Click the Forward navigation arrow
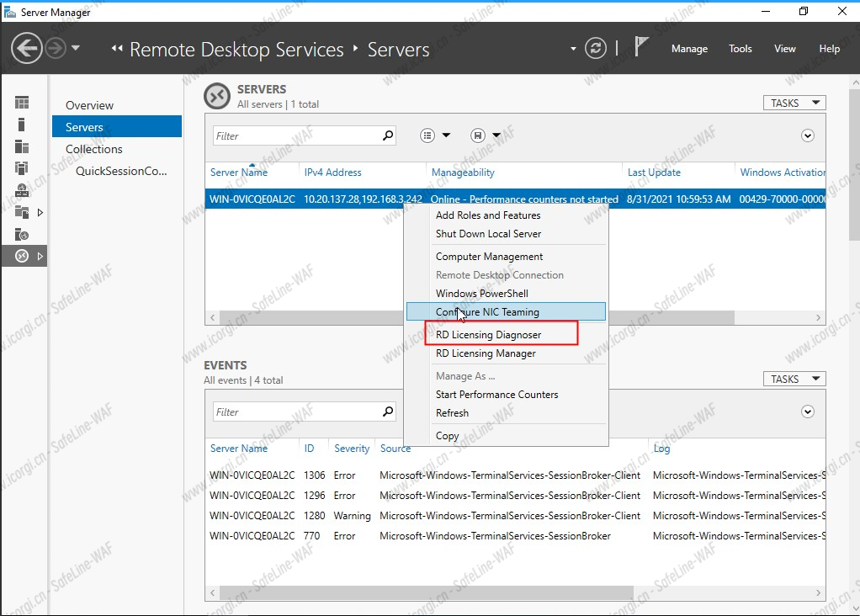Image resolution: width=860 pixels, height=616 pixels. click(55, 48)
